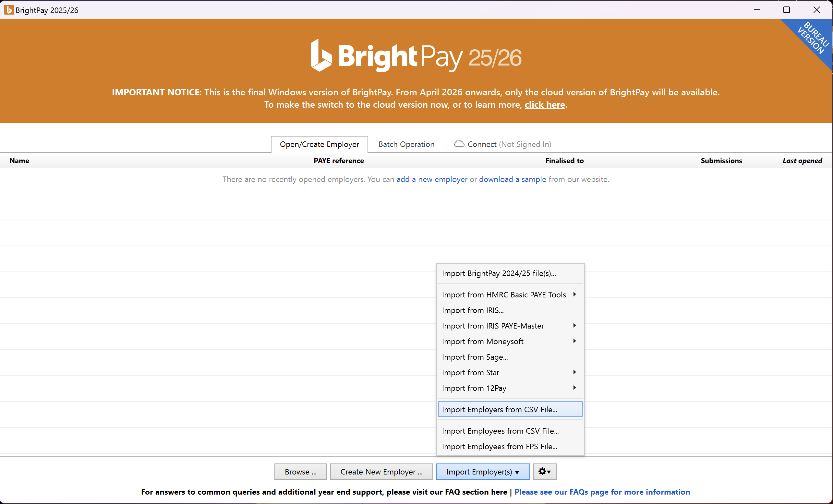Expand Import from IRIS PAYE-Master submenu

(510, 326)
